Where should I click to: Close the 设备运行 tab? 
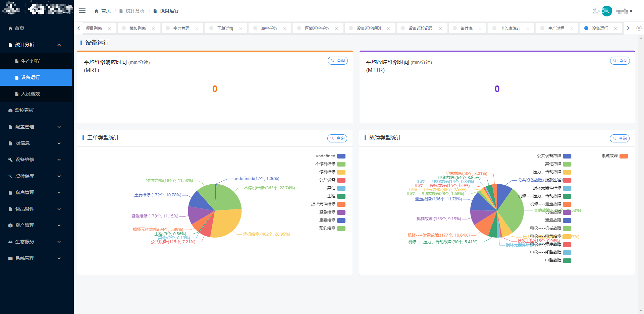click(615, 28)
